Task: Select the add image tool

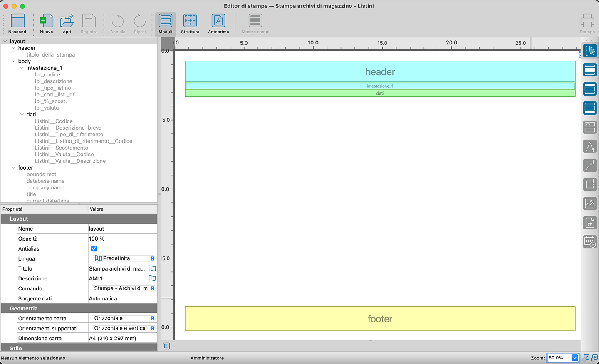Action: (x=589, y=204)
